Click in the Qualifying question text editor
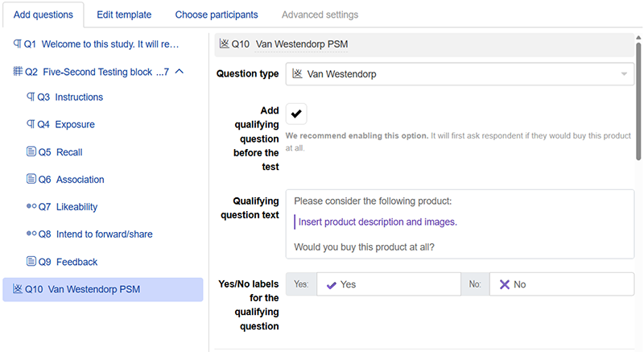644x352 pixels. [460, 224]
